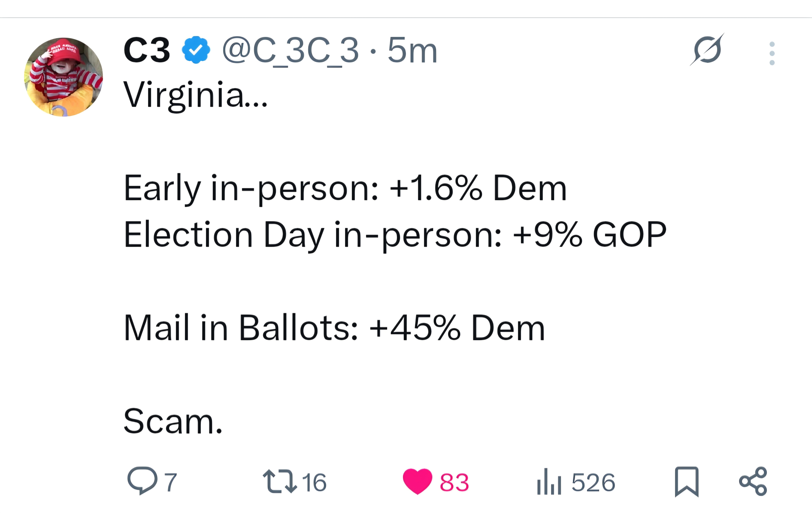Open the three-dot more options menu
Viewport: 812px width, 513px height.
[772, 53]
